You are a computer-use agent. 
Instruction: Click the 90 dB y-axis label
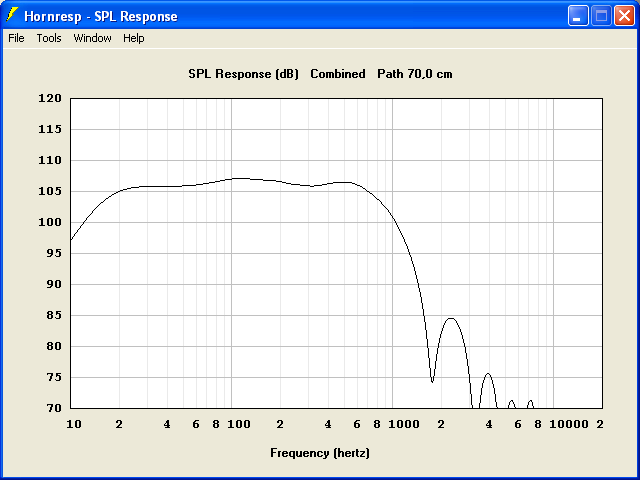click(54, 284)
